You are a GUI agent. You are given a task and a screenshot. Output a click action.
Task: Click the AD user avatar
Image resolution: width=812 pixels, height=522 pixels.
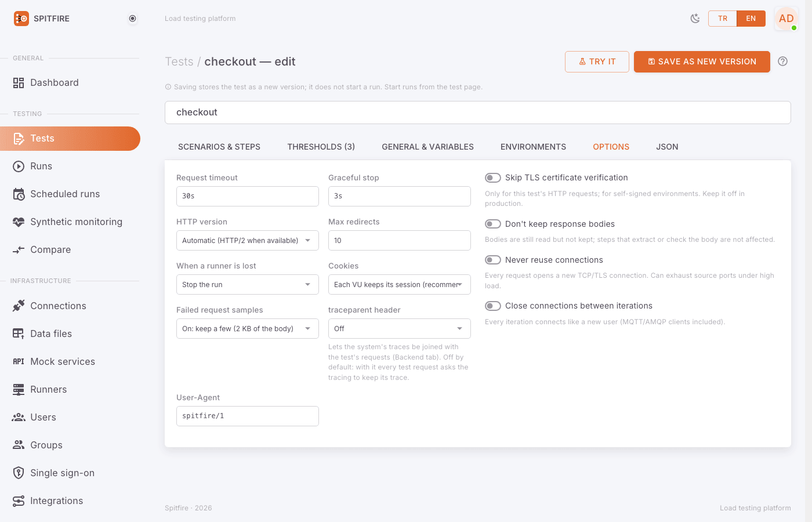pos(786,19)
